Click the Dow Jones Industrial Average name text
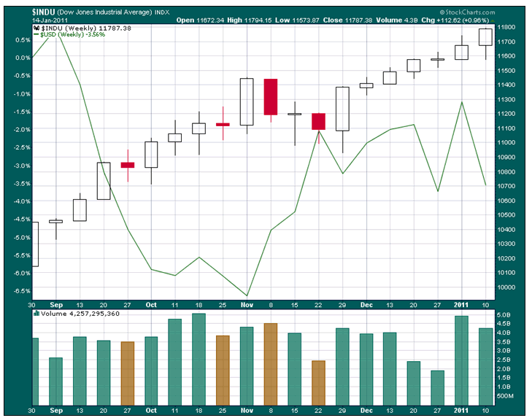This screenshot has height=418, width=532. pos(104,12)
